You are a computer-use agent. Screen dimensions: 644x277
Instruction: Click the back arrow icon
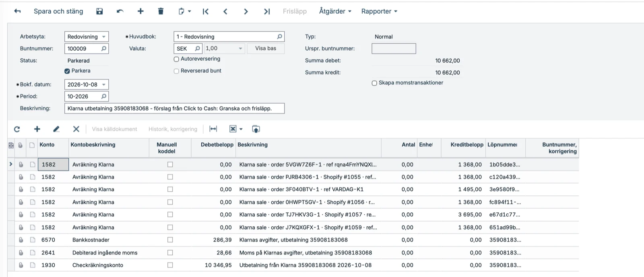click(17, 11)
